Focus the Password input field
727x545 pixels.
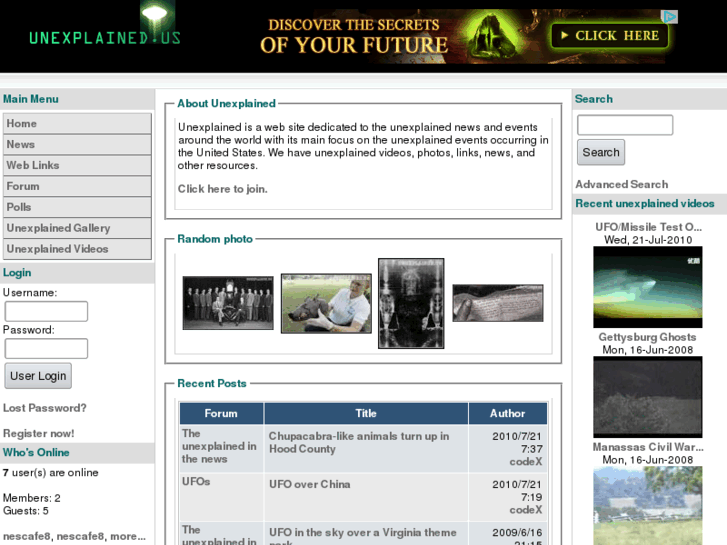point(46,348)
